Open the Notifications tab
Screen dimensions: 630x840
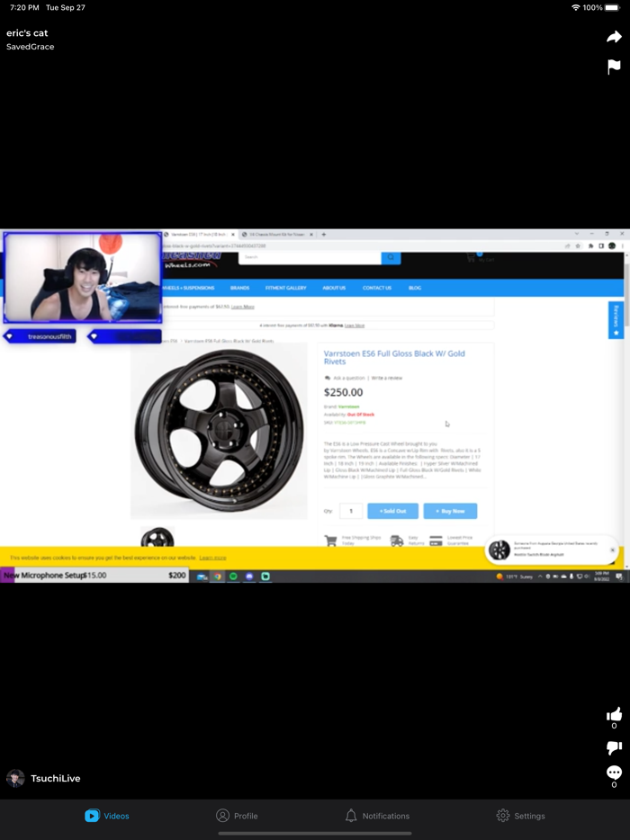[x=377, y=816]
